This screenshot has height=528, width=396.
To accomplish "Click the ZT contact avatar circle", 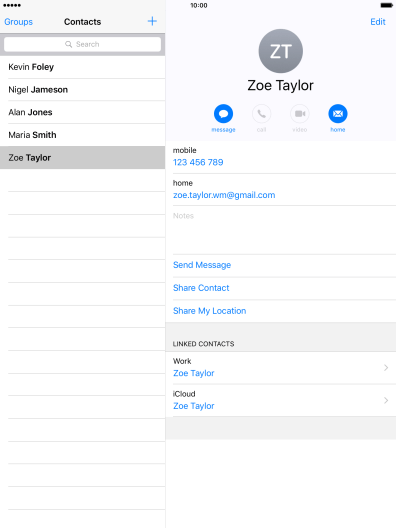I will (280, 51).
